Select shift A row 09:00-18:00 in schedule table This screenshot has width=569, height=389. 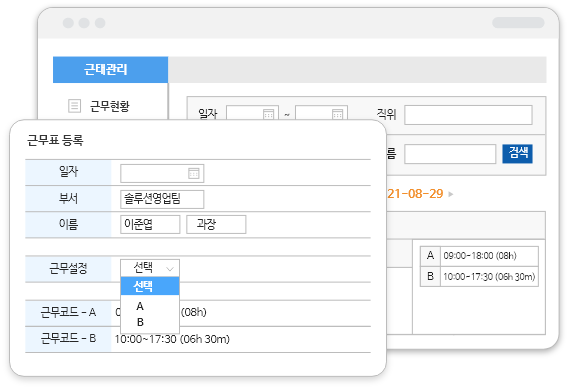(x=479, y=256)
